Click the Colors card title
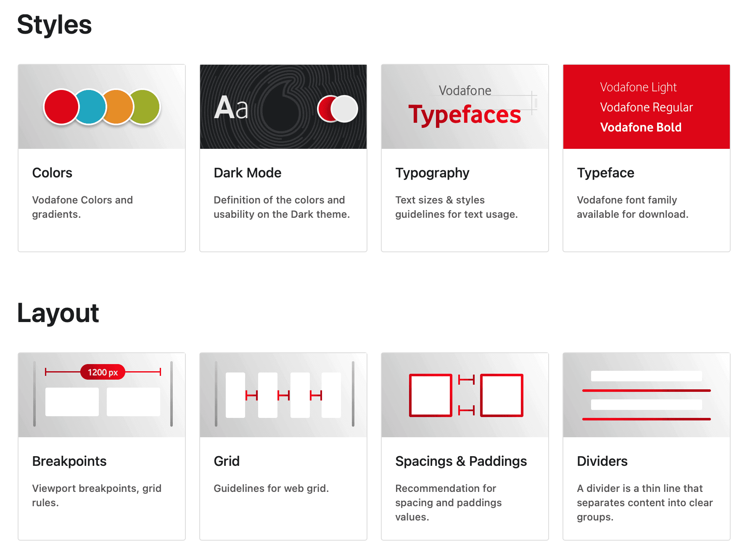This screenshot has height=560, width=750. (x=52, y=173)
